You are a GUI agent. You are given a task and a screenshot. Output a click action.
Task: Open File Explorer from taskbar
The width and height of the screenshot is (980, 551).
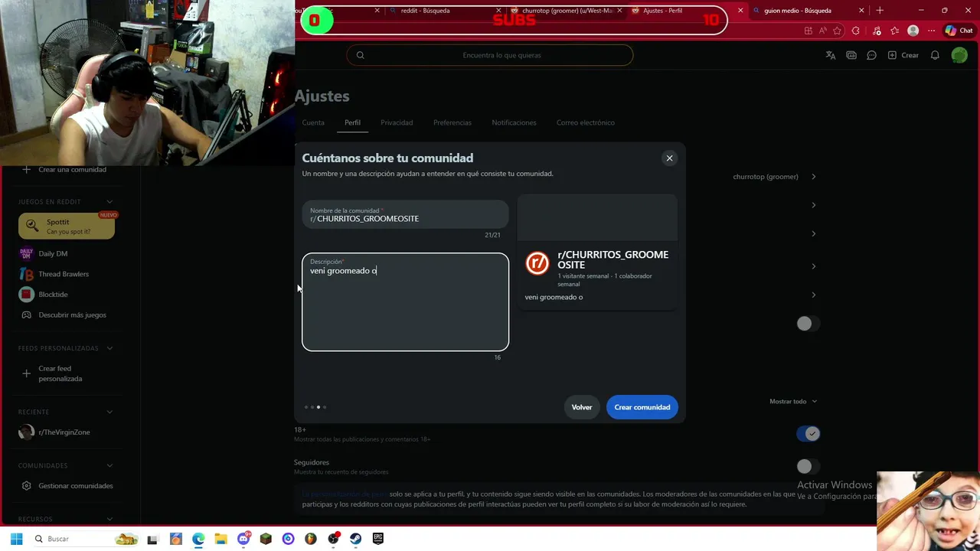(x=220, y=539)
